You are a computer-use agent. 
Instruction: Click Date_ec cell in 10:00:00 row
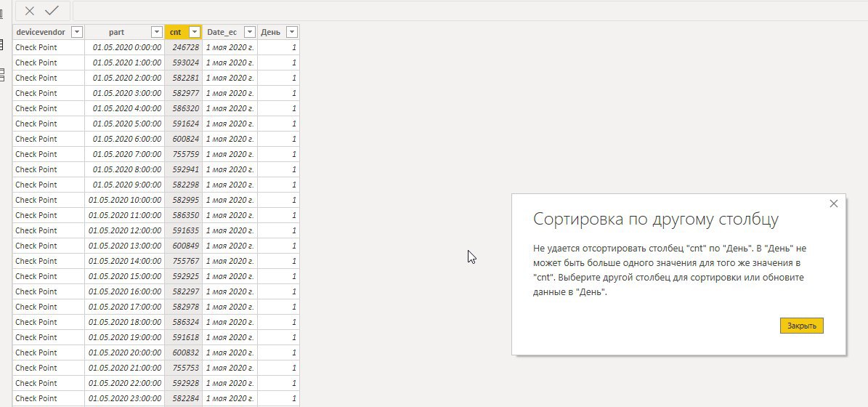point(230,200)
